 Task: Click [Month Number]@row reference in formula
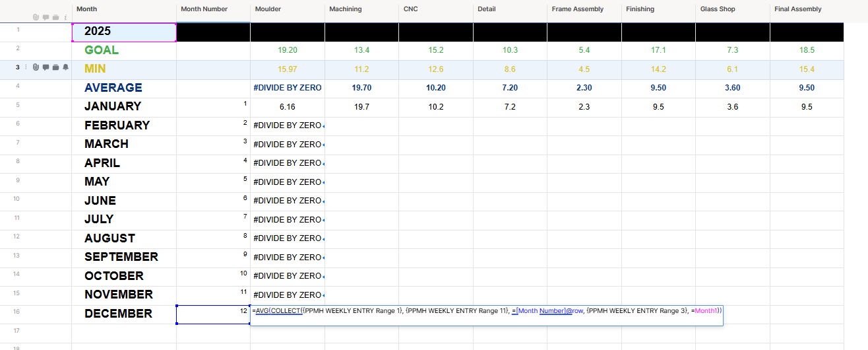tap(549, 311)
